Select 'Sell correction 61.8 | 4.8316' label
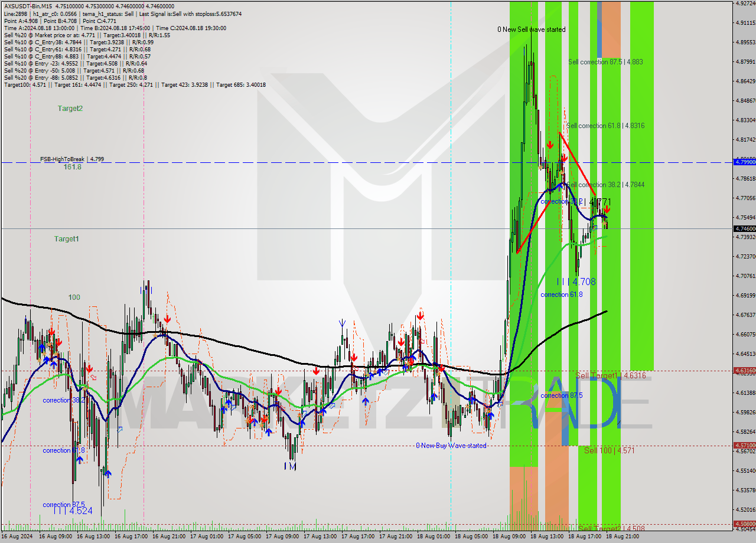 (605, 126)
